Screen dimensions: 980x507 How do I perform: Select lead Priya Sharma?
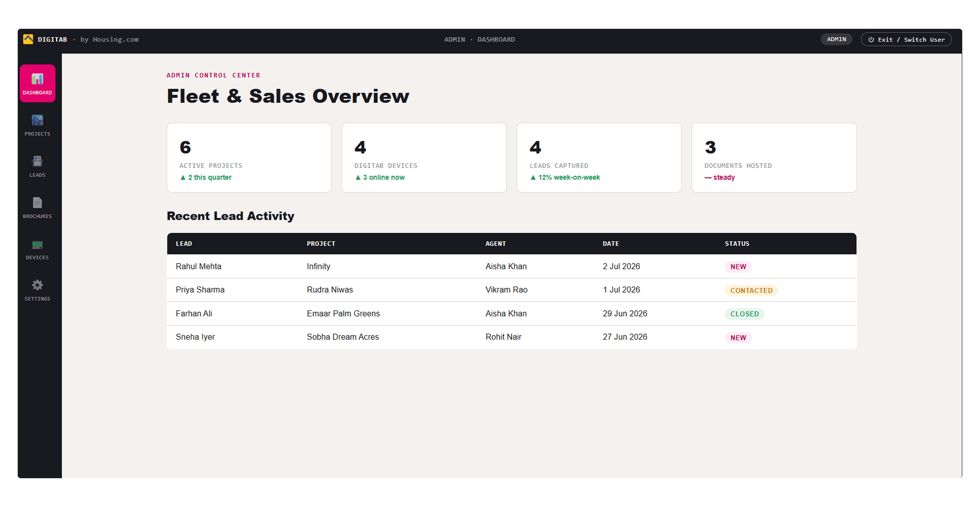point(200,290)
